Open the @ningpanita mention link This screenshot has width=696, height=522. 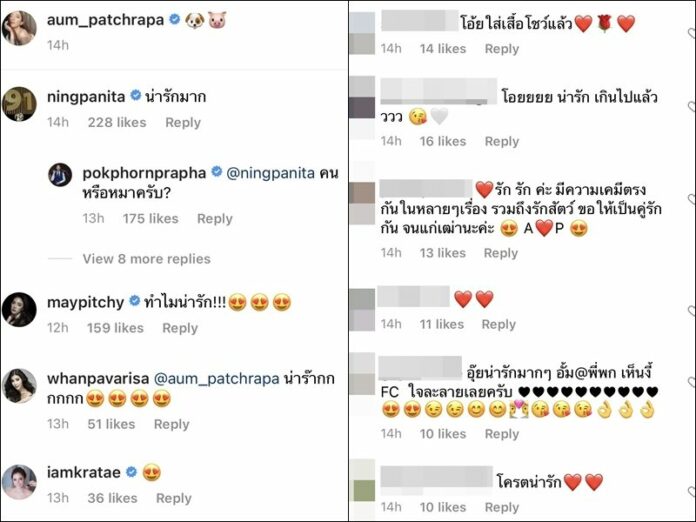click(270, 173)
